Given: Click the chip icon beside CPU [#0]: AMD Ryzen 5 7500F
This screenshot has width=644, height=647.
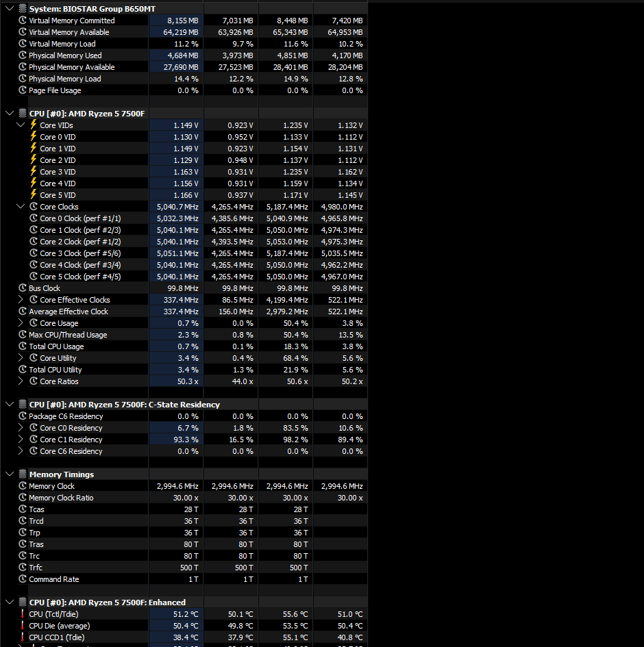Looking at the screenshot, I should click(23, 114).
